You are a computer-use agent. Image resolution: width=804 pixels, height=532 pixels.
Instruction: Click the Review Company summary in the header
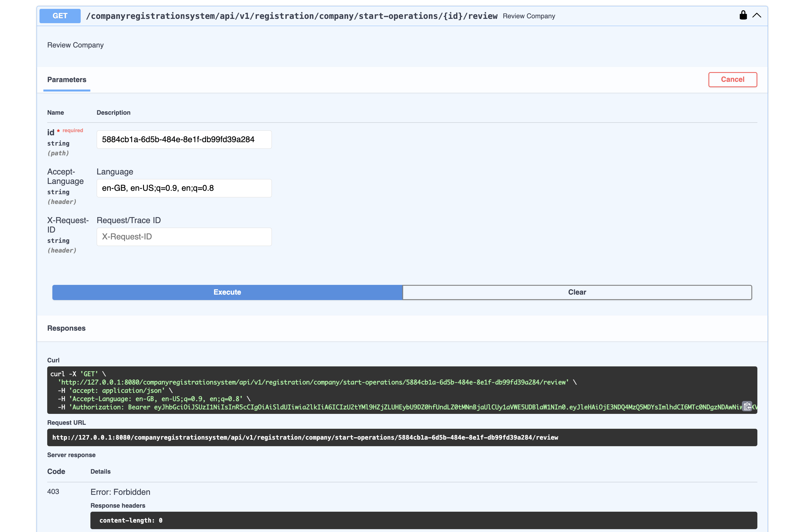coord(528,16)
